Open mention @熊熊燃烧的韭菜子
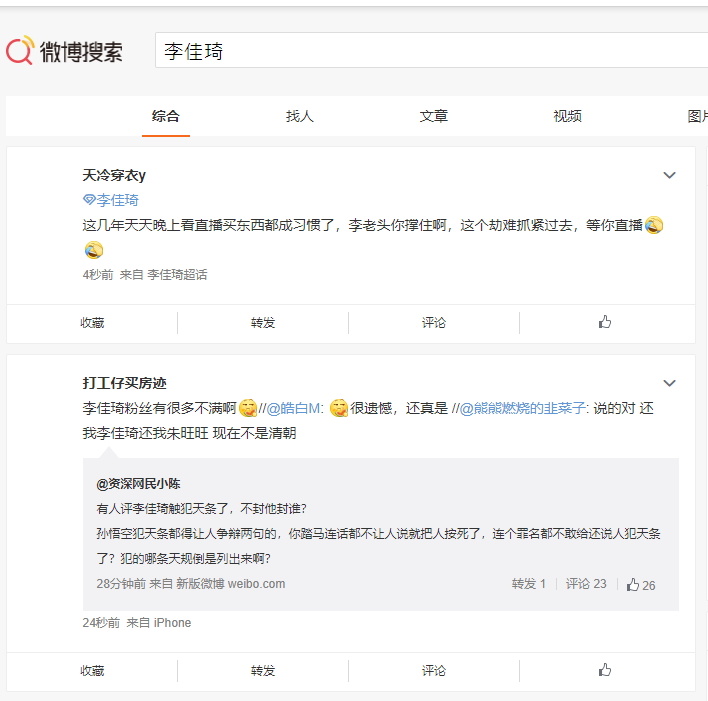 click(x=522, y=408)
